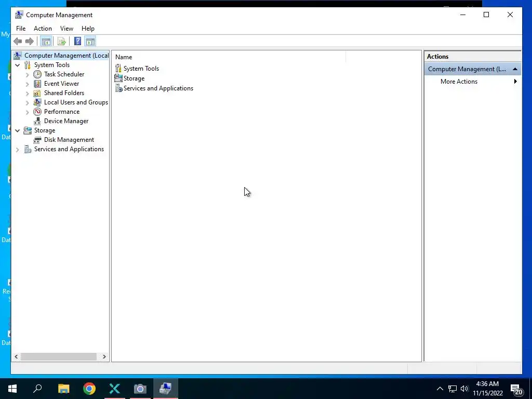Open network tray icon
Viewport: 532px width, 399px height.
453,389
